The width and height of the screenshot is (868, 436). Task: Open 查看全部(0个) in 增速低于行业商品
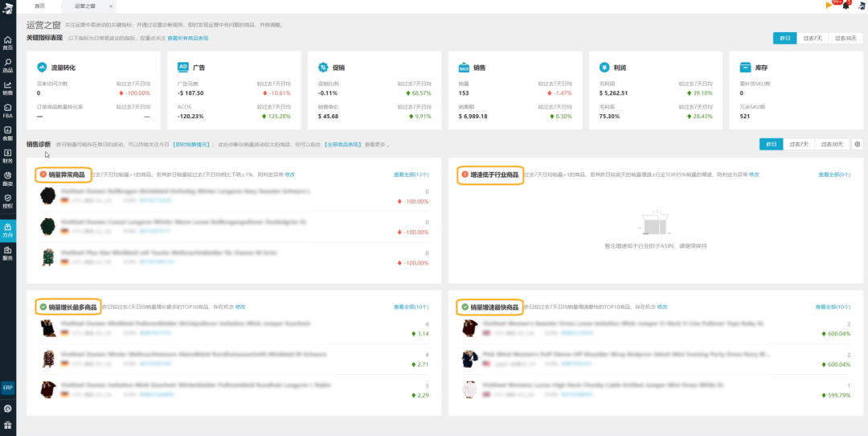click(834, 175)
